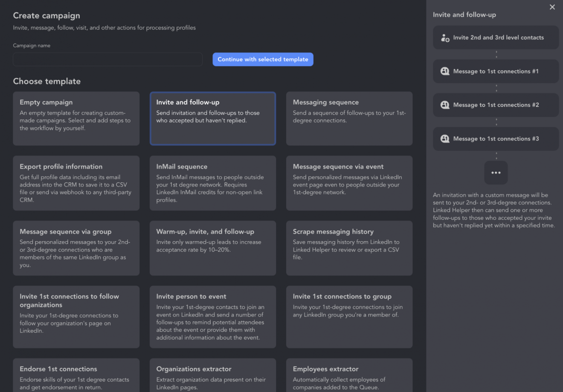
Task: Select the Empty campaign template
Action: [76, 118]
